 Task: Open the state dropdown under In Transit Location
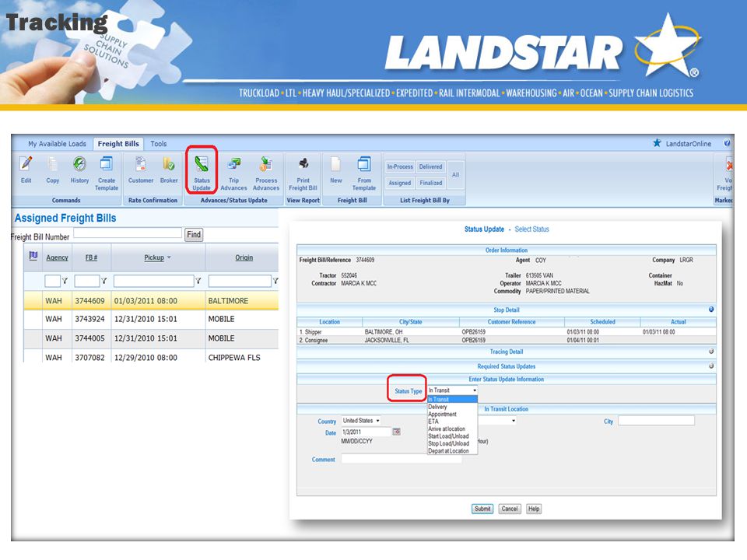(497, 421)
